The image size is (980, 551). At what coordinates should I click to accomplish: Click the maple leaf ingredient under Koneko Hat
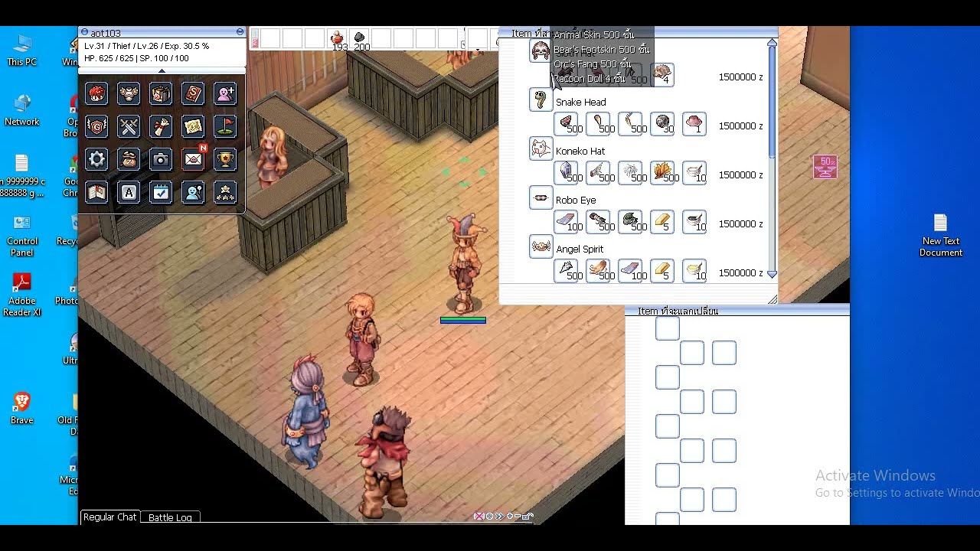[662, 173]
